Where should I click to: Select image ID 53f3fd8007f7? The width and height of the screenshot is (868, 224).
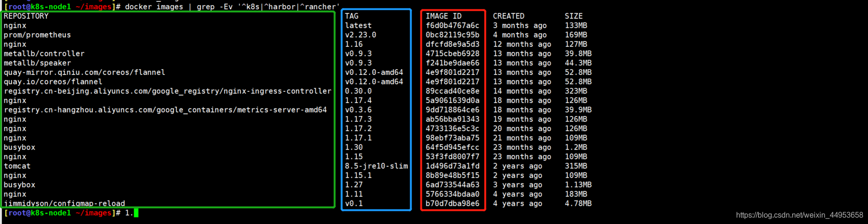click(453, 157)
